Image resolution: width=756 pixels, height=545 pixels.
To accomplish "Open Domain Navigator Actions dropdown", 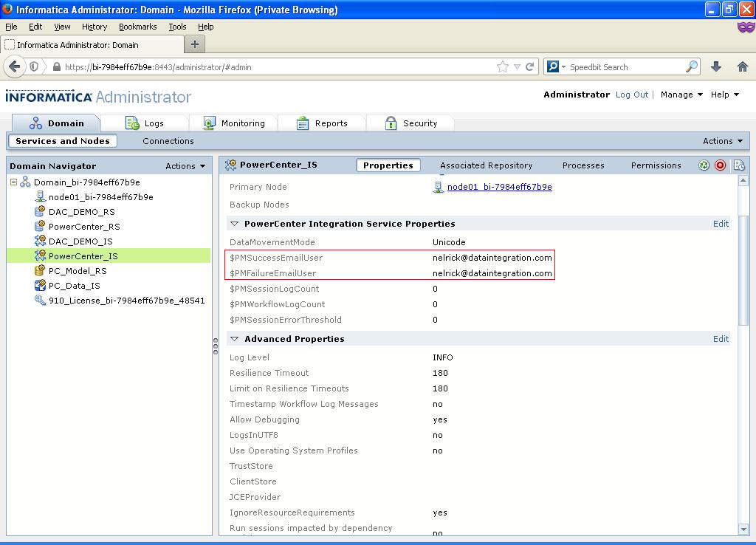I will (x=185, y=166).
